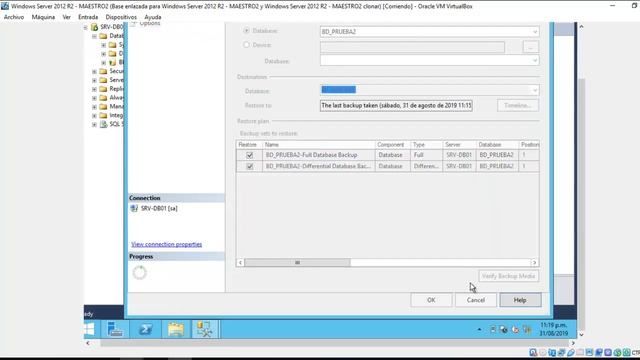Open View connection properties link

coord(167,244)
